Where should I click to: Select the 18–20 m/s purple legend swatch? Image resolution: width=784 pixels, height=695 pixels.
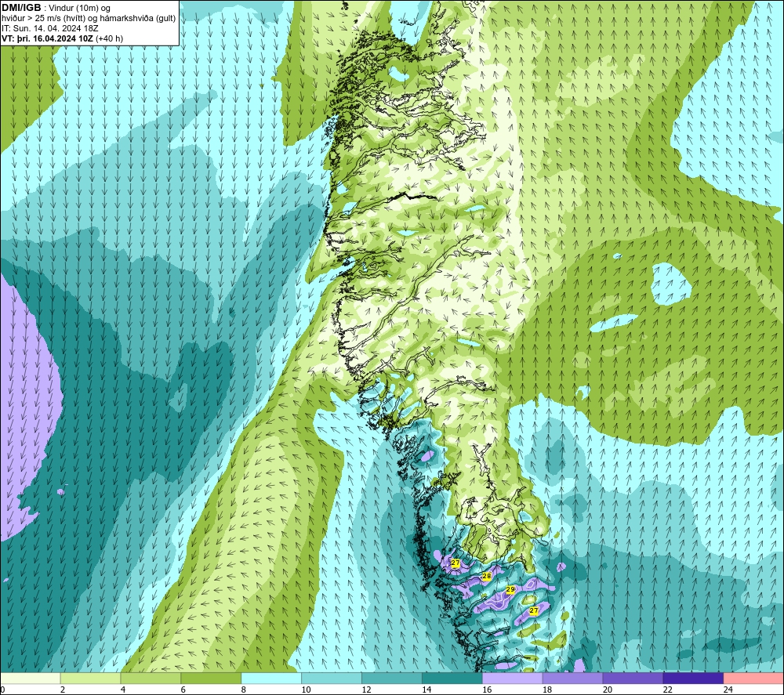[x=572, y=678]
